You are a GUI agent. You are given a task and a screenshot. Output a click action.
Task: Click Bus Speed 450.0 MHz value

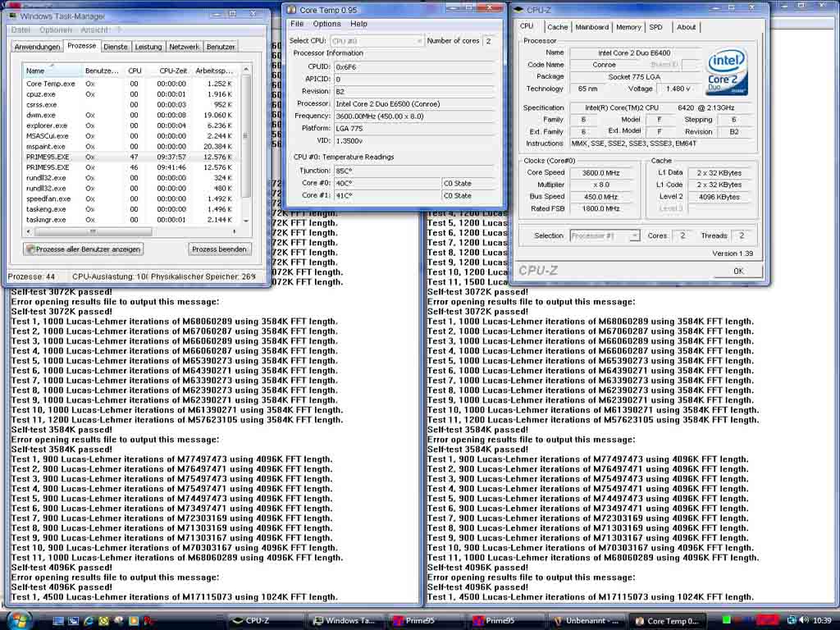601,197
